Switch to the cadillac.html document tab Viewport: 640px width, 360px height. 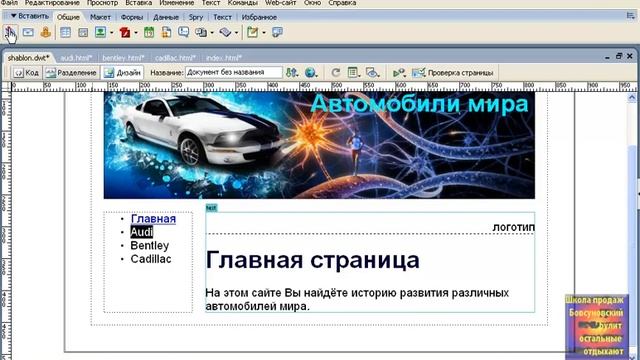coord(176,58)
